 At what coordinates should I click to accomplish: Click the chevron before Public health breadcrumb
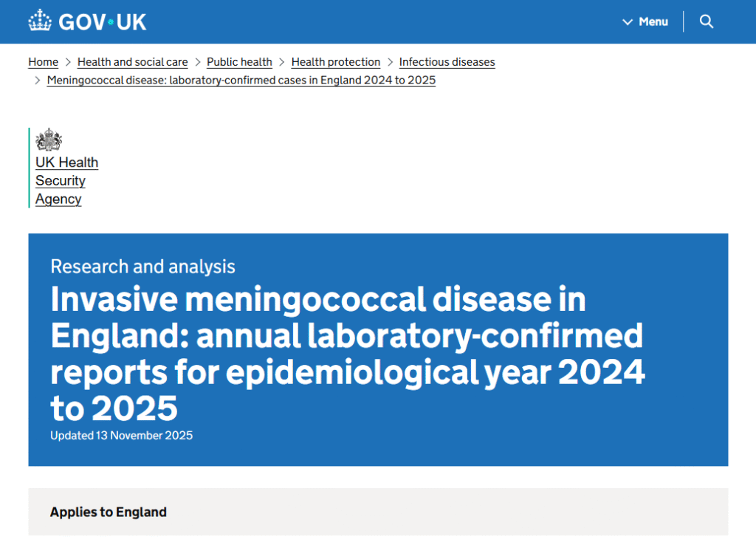point(197,62)
